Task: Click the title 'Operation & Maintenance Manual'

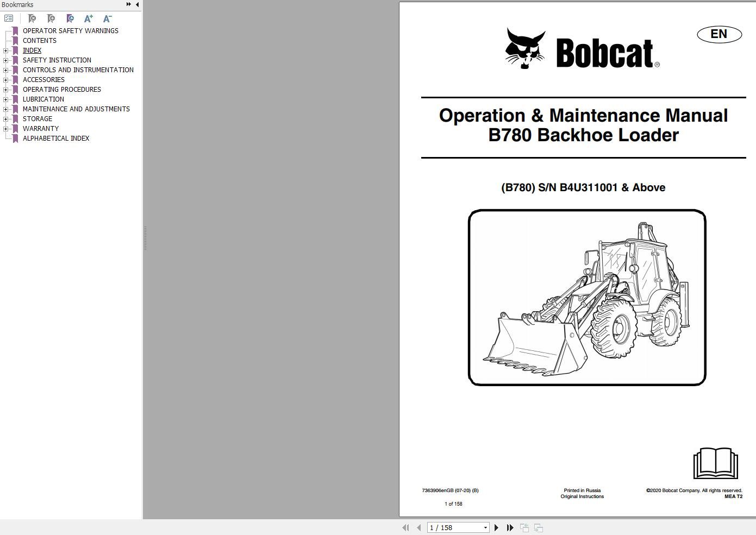Action: (x=583, y=115)
